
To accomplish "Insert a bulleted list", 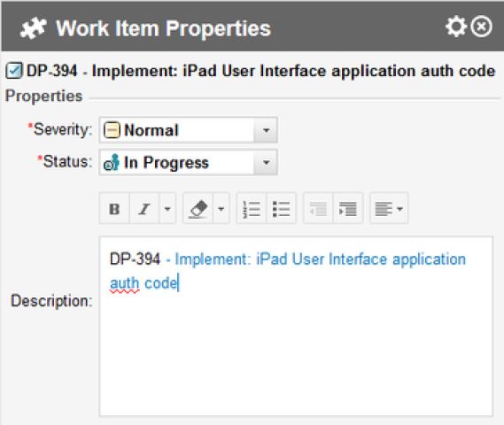I will 282,209.
